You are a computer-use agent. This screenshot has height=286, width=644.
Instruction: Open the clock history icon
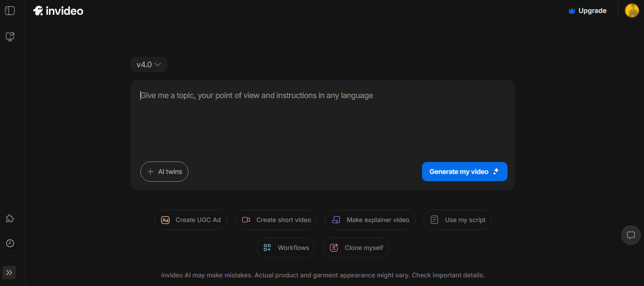[10, 243]
